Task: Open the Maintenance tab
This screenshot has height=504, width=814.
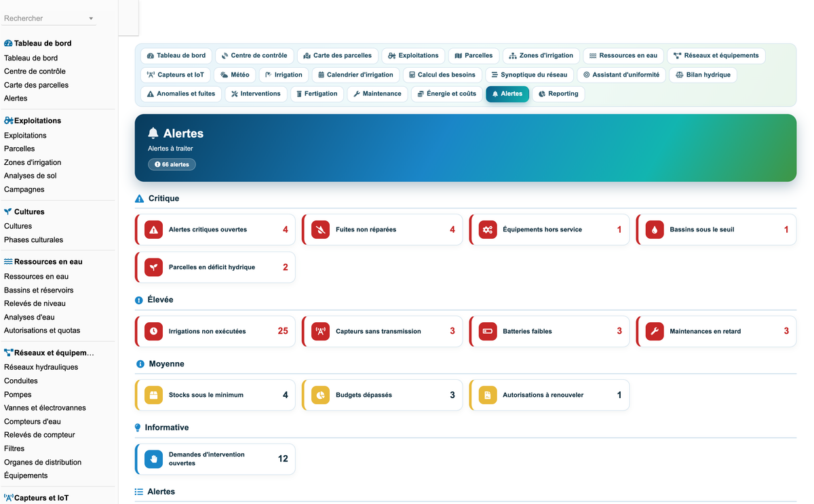Action: (x=377, y=94)
